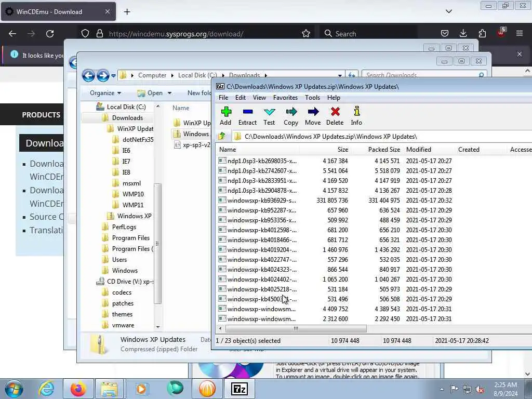Image resolution: width=532 pixels, height=399 pixels.
Task: Select file windowsxp-kb4012598
Action: (x=258, y=230)
